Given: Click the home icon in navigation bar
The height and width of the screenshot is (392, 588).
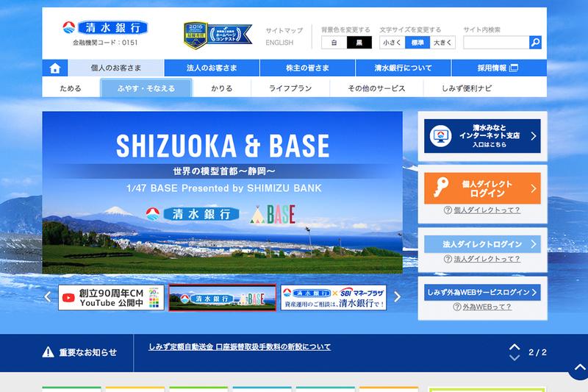Looking at the screenshot, I should (x=55, y=68).
